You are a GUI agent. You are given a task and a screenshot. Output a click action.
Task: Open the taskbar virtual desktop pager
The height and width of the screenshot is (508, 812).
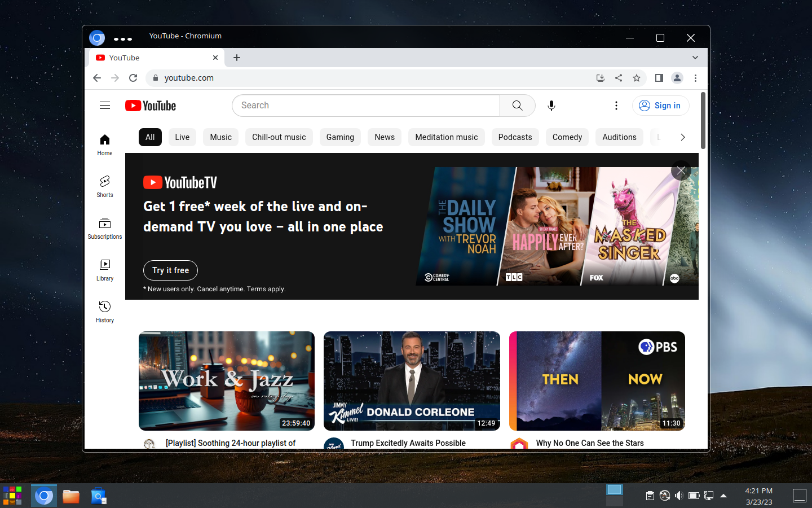point(615,495)
